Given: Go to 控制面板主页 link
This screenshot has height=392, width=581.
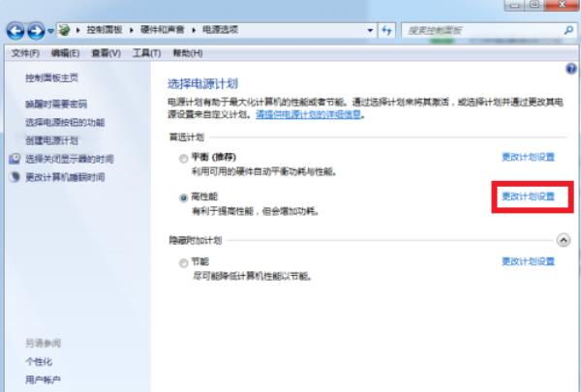Looking at the screenshot, I should (51, 77).
